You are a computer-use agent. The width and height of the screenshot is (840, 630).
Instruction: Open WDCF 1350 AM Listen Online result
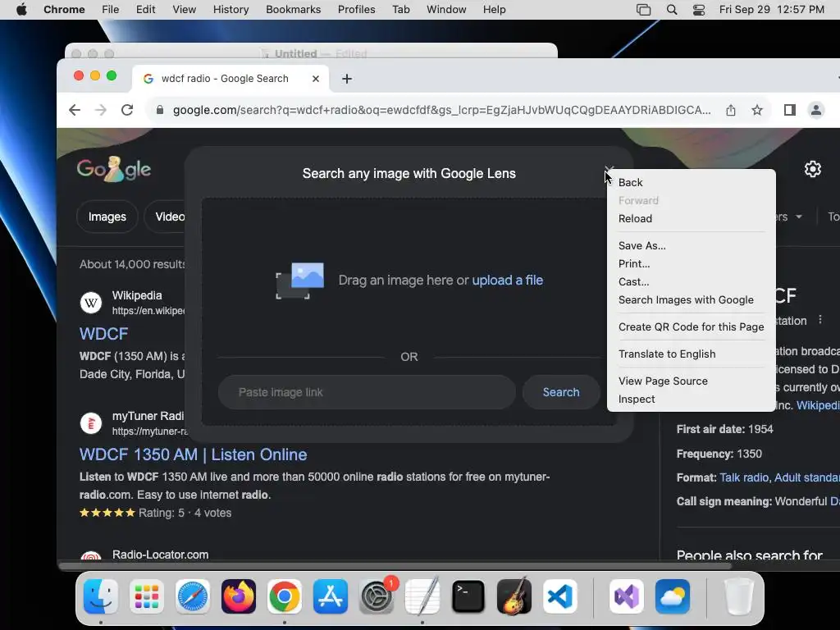coord(194,454)
